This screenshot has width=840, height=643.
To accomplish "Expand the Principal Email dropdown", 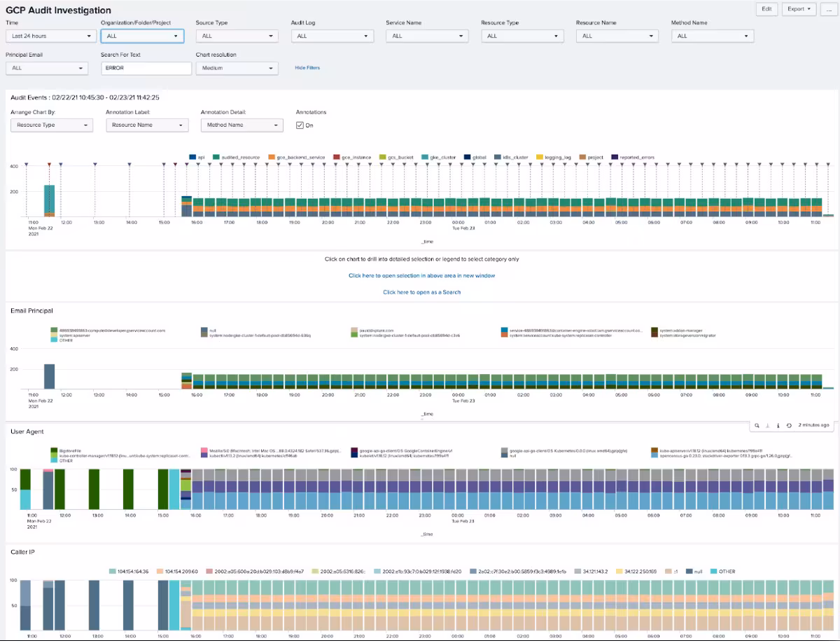I will point(47,68).
